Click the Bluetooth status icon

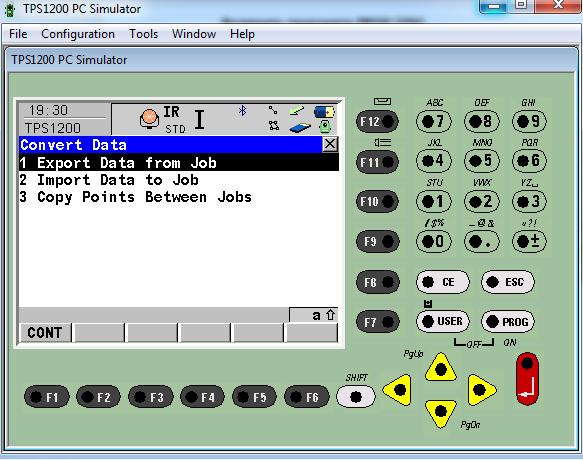tap(242, 110)
